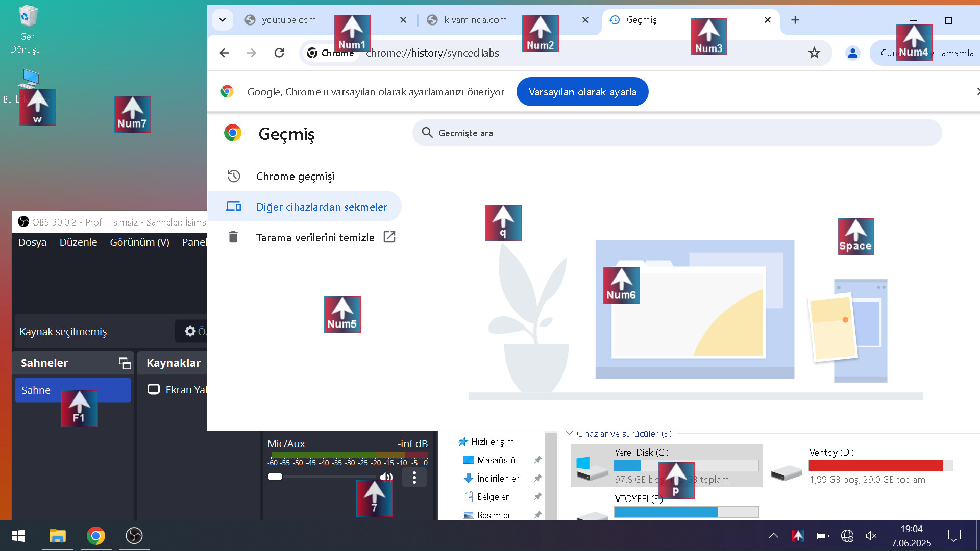
Task: Collapse the Cihazlar ve sürücüler section
Action: (570, 433)
